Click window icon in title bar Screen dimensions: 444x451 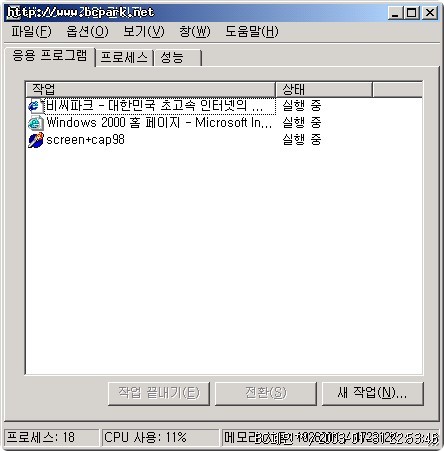13,13
